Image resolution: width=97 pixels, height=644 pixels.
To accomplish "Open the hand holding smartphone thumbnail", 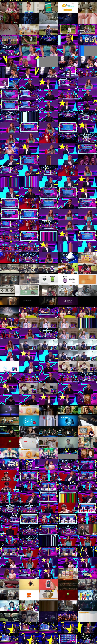I will tap(48, 584).
